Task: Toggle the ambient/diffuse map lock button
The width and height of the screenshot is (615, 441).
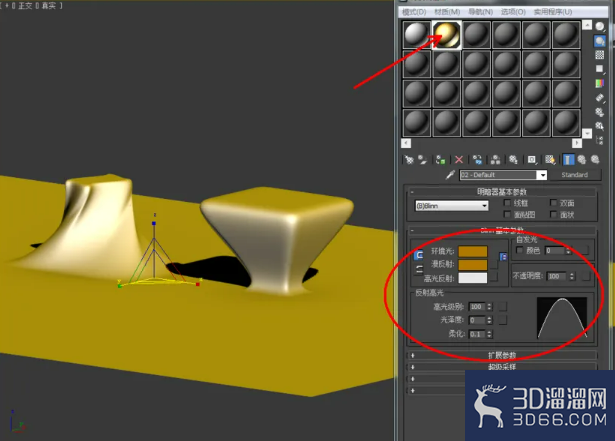Action: coord(503,257)
